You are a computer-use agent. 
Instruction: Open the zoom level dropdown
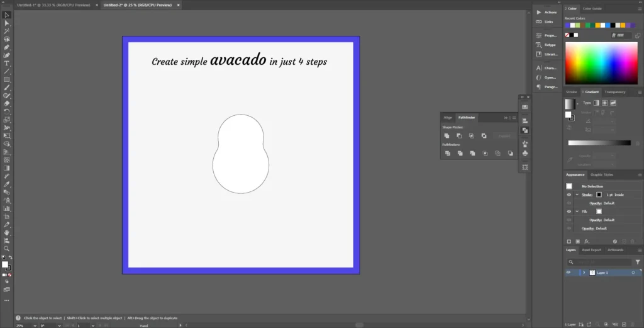(35, 325)
